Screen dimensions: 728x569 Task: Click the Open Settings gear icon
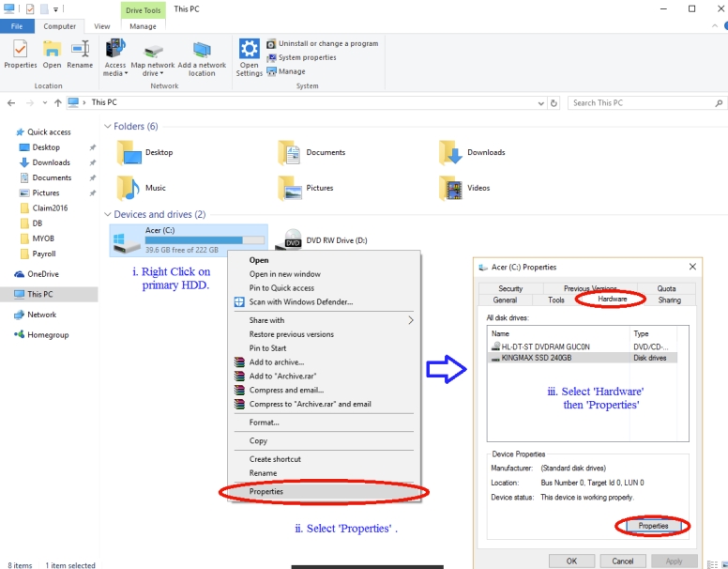pos(249,50)
